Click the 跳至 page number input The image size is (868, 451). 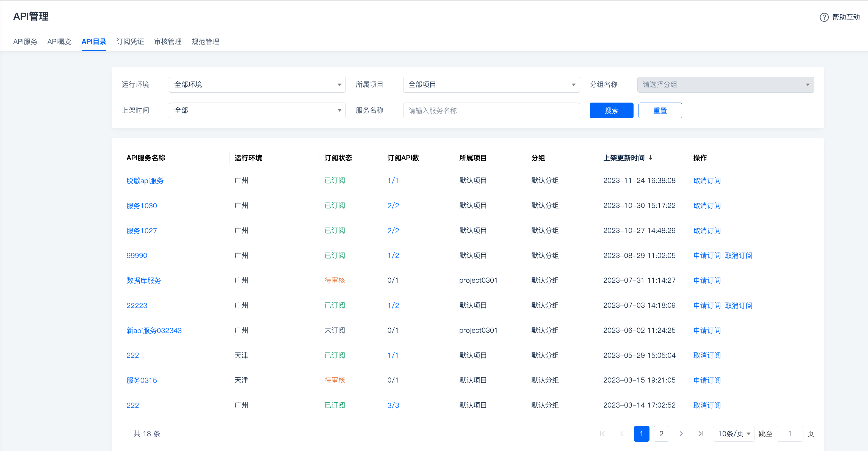tap(789, 433)
